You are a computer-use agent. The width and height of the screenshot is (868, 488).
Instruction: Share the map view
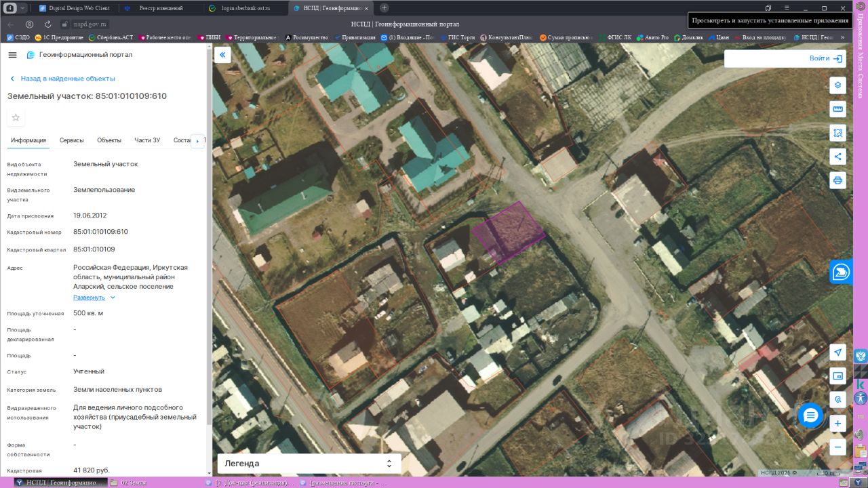(x=837, y=157)
